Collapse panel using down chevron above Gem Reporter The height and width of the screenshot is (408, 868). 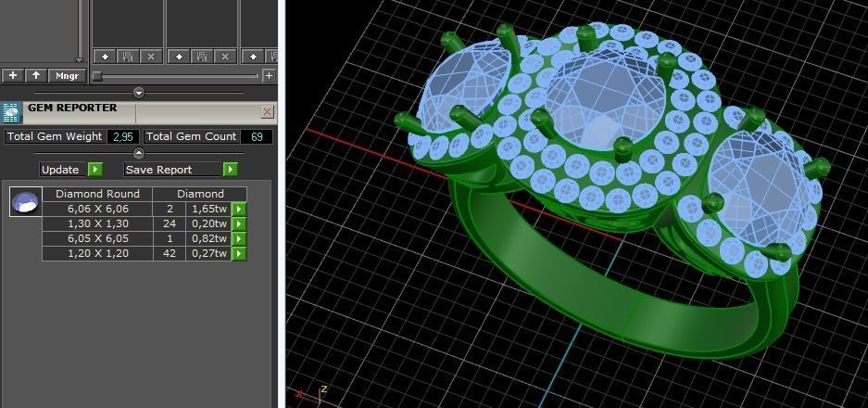(139, 93)
